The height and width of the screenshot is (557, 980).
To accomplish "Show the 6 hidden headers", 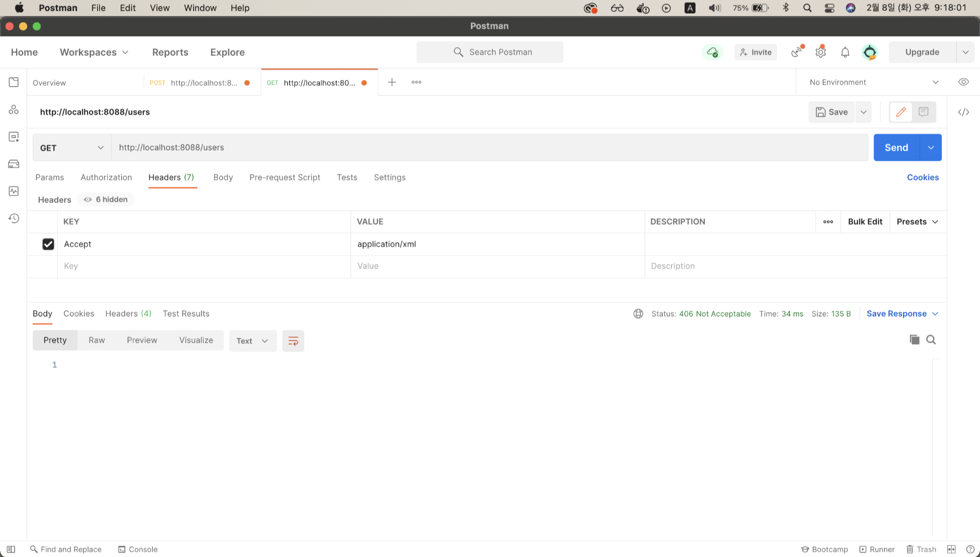I will coord(106,200).
